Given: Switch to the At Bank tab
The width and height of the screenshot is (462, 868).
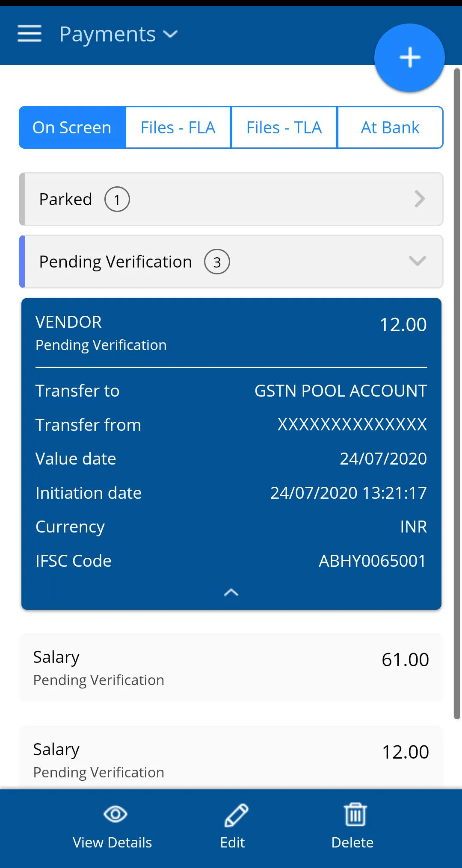Looking at the screenshot, I should (x=390, y=127).
